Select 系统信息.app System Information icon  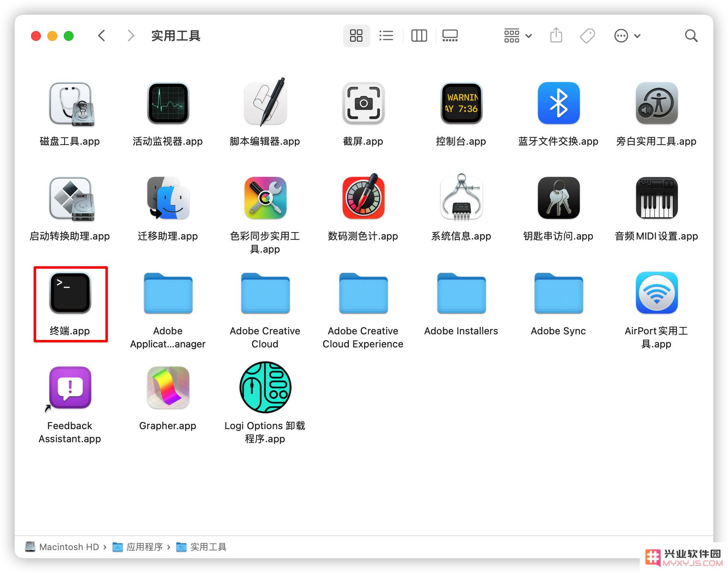[x=461, y=197]
